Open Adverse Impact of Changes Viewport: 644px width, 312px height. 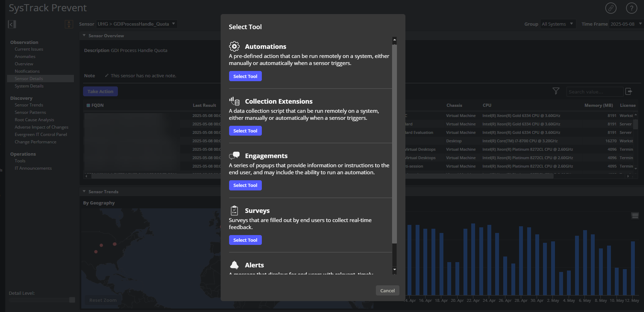pos(42,127)
